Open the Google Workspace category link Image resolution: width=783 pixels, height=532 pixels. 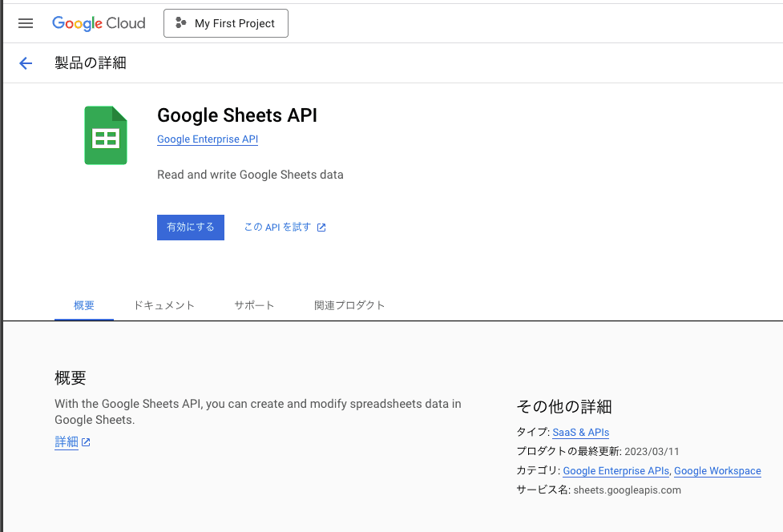(x=717, y=470)
